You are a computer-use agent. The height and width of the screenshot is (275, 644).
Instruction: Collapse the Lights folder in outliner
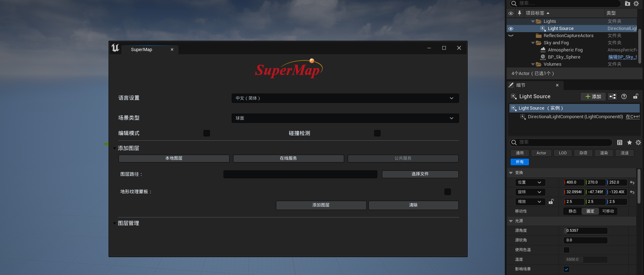pos(533,21)
